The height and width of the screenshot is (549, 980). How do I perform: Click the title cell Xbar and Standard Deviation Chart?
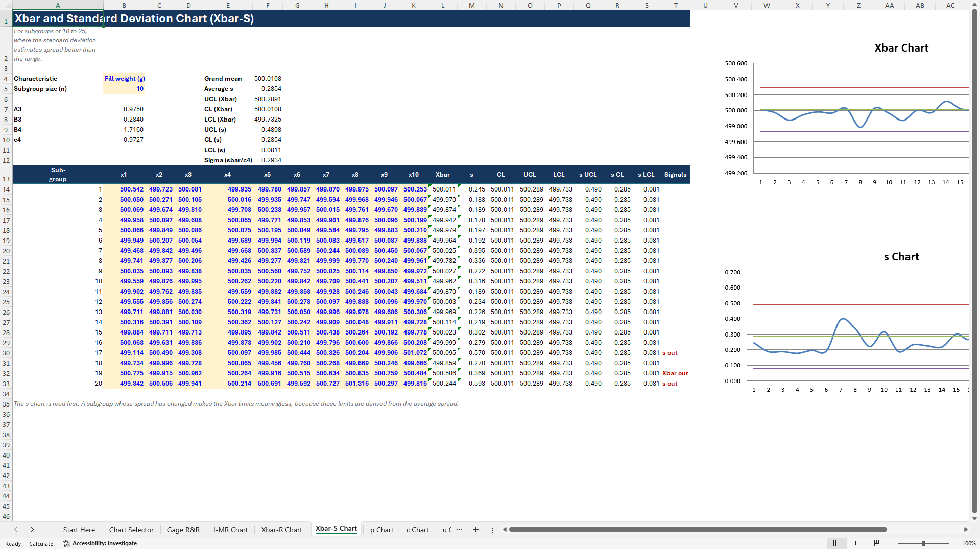(x=134, y=18)
